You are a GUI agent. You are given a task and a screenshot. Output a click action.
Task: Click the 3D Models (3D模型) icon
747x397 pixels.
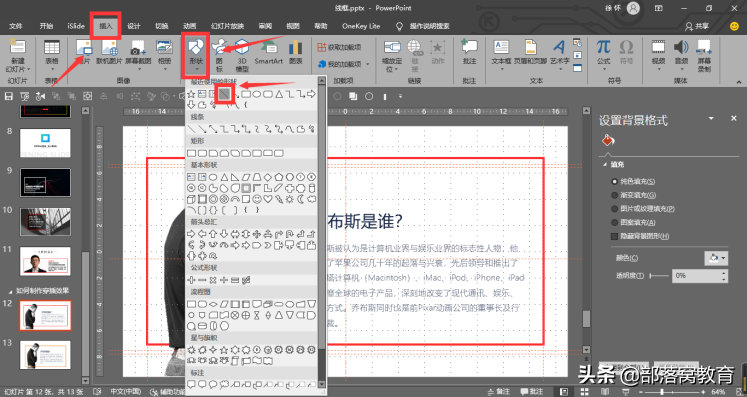tap(242, 48)
